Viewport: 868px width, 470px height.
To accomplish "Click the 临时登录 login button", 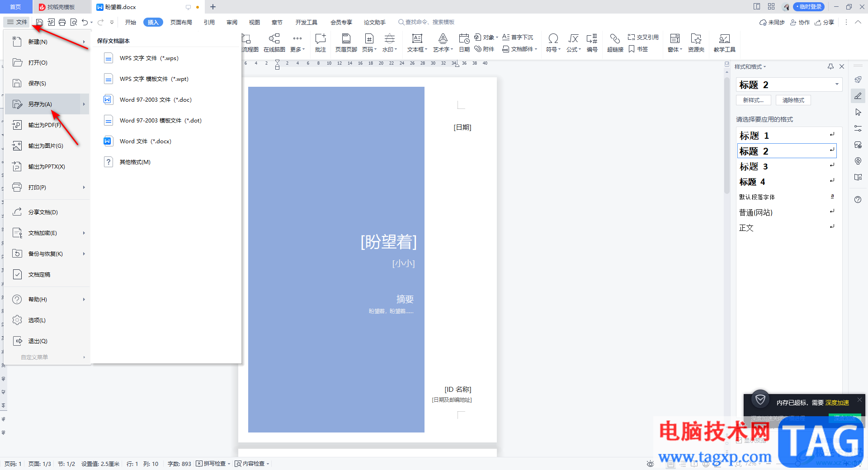I will click(x=808, y=7).
